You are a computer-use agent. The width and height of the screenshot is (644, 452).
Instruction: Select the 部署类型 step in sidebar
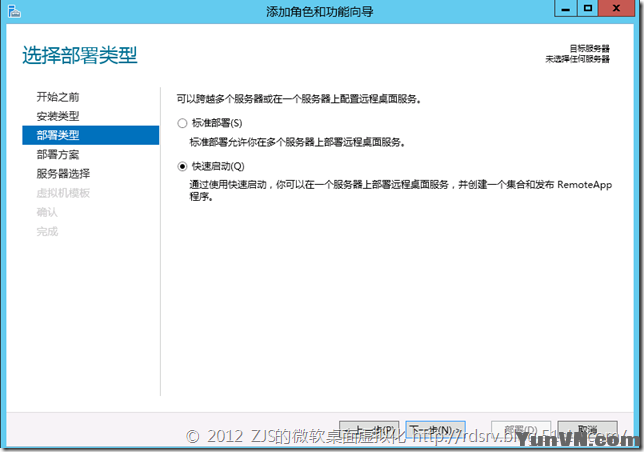[x=90, y=135]
